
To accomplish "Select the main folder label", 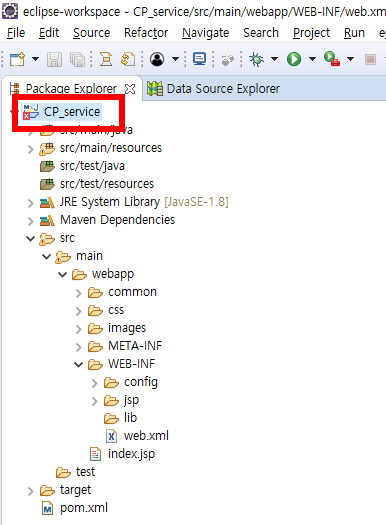I will click(89, 256).
